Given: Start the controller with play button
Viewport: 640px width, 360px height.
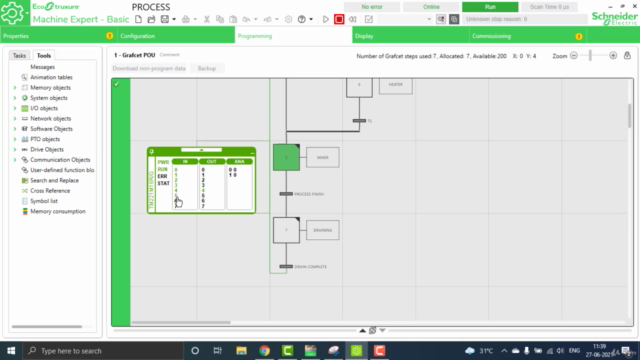Looking at the screenshot, I should coord(326,19).
